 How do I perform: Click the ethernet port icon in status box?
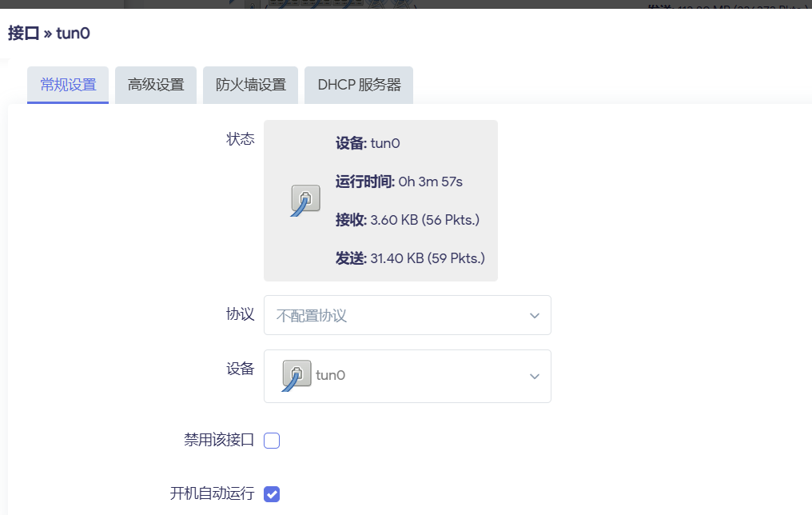point(305,200)
